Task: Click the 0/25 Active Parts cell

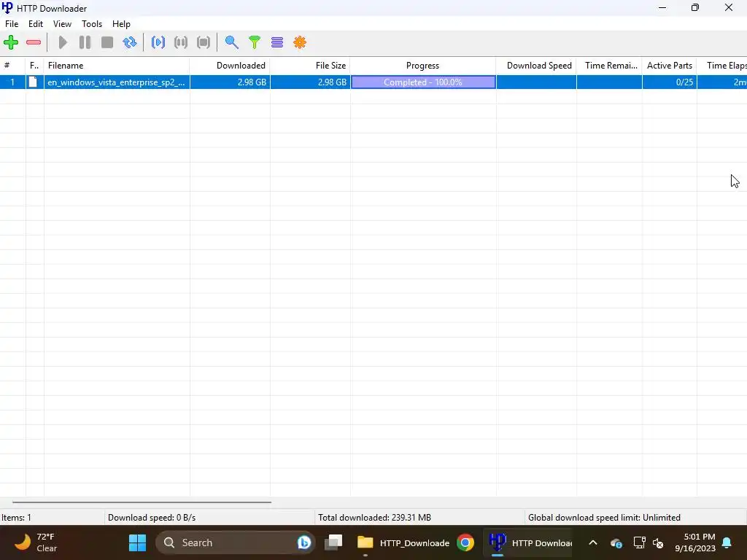Action: [x=670, y=82]
